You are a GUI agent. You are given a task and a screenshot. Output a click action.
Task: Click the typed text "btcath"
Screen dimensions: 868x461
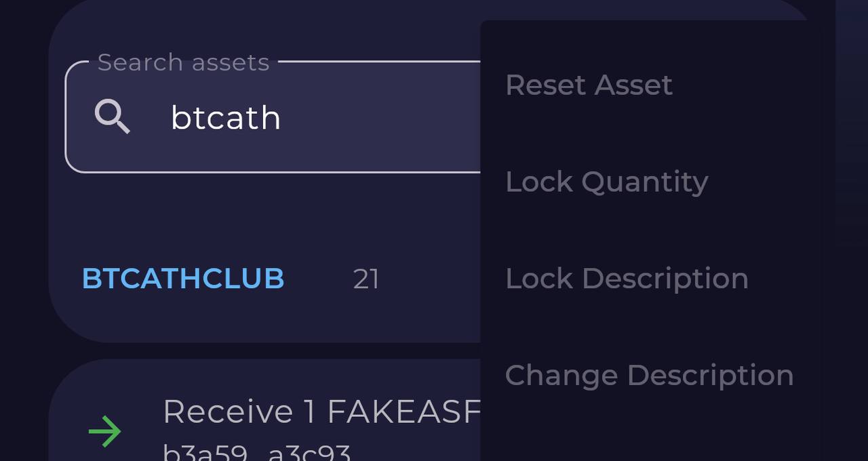click(226, 118)
